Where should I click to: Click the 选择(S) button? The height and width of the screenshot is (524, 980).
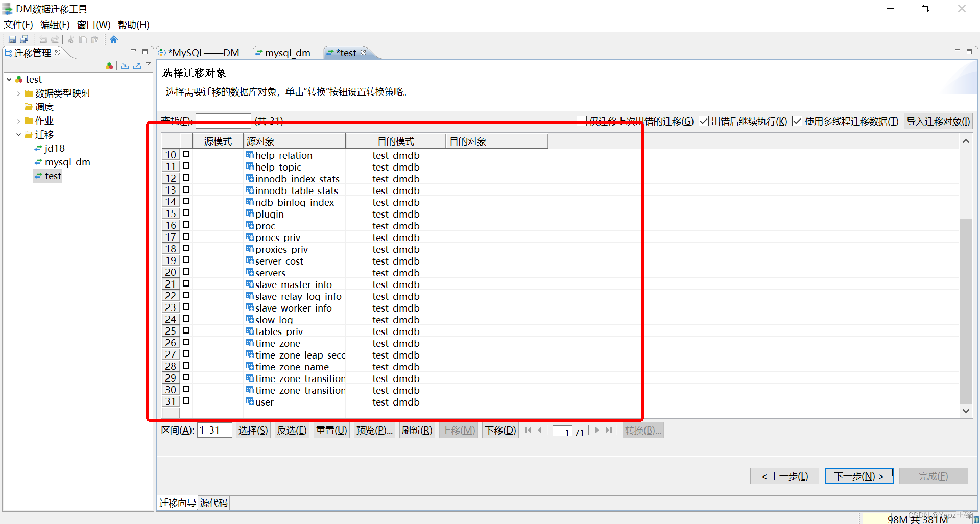pyautogui.click(x=253, y=431)
